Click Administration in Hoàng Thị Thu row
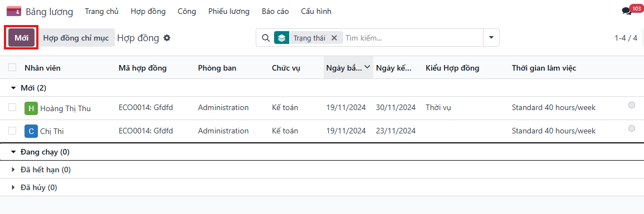644x214 pixels. (223, 108)
